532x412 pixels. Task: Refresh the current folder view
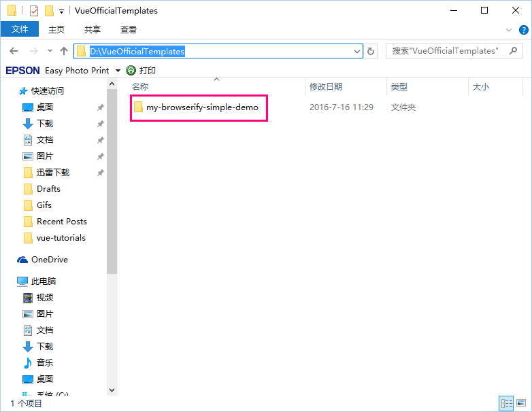(371, 51)
